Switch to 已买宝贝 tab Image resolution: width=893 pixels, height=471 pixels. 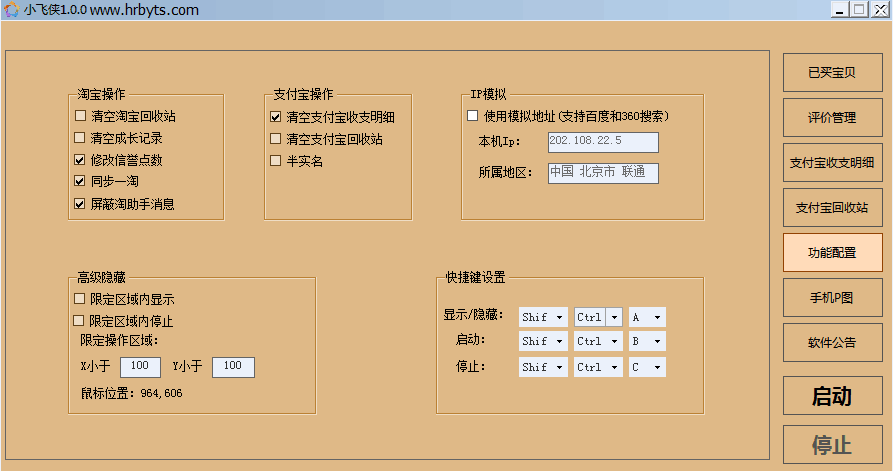832,72
